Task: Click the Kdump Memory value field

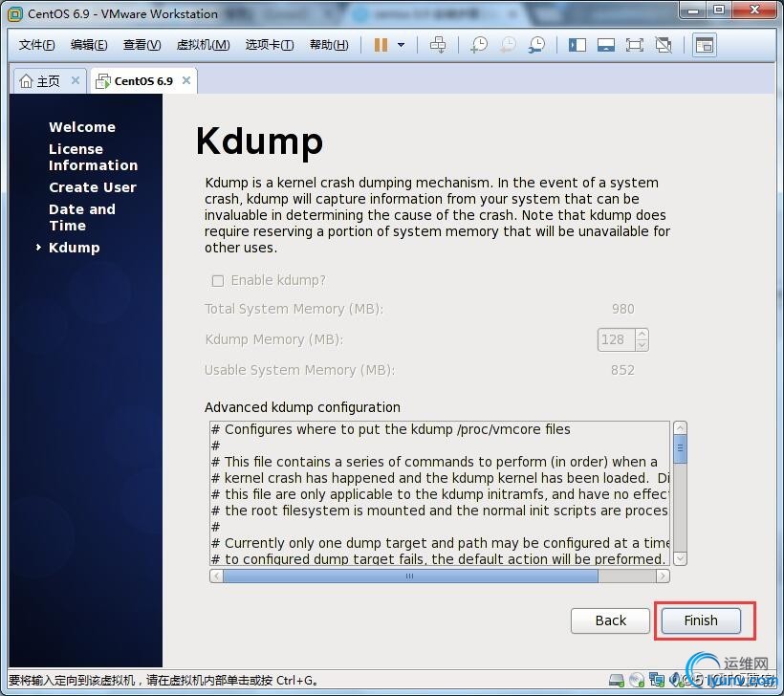Action: 615,340
